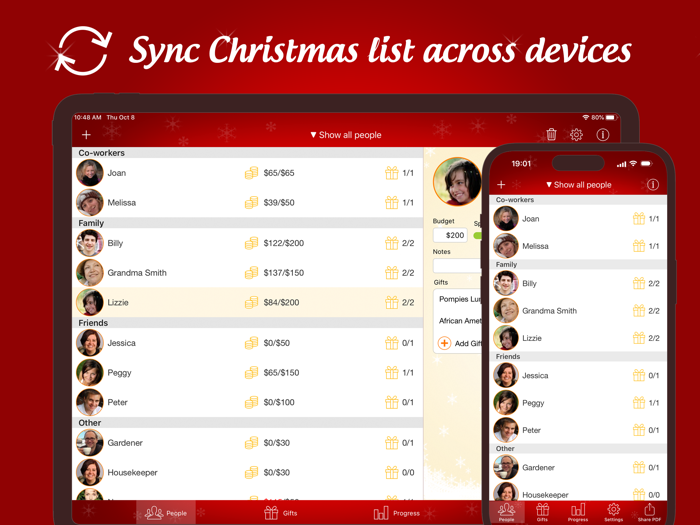Click Peter's coins icon showing $0/$100
The height and width of the screenshot is (525, 700).
[x=251, y=402]
